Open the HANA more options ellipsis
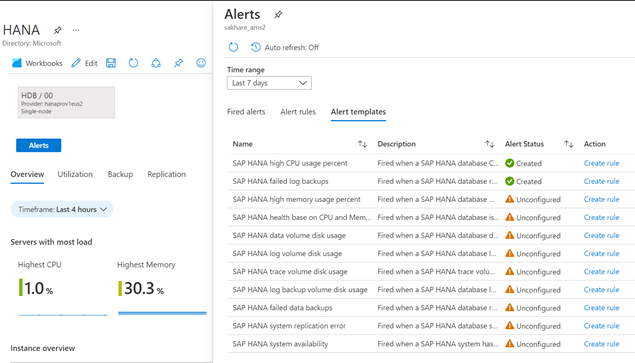The height and width of the screenshot is (363, 635). pos(76,30)
